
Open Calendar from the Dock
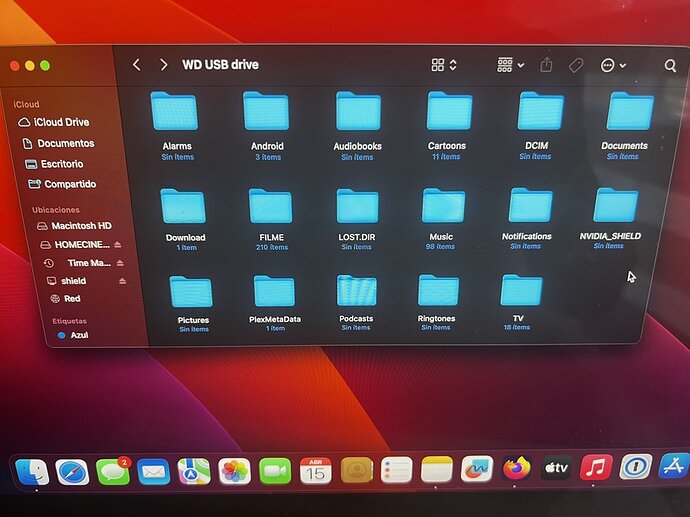point(315,470)
